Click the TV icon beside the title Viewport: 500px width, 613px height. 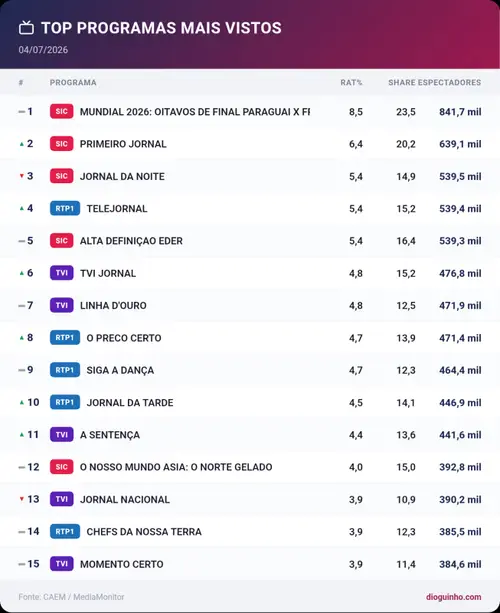(26, 28)
